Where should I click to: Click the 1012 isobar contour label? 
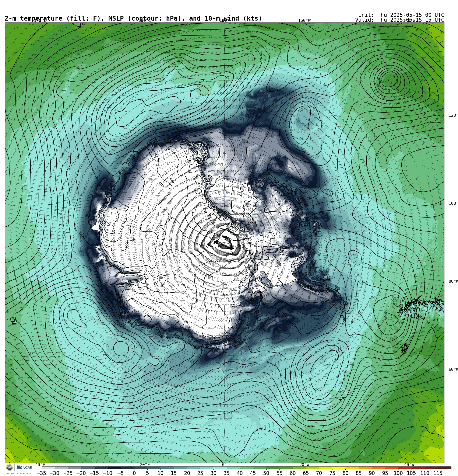[165, 432]
